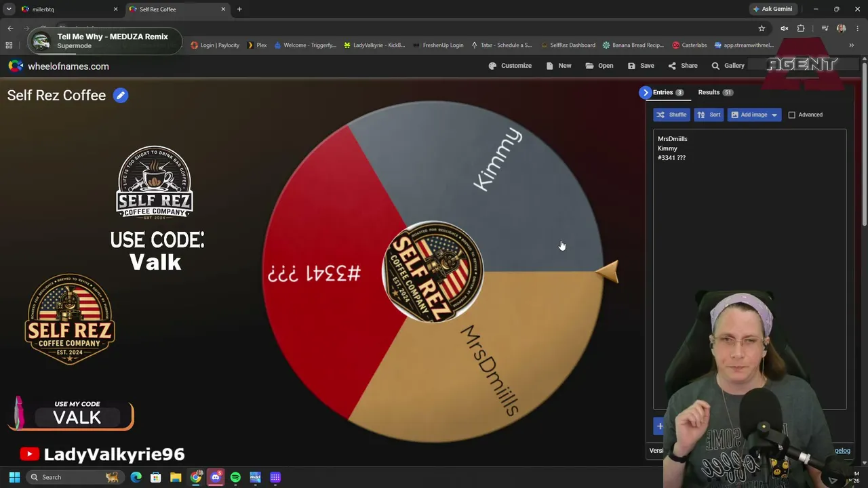Click the taskbar Search box
This screenshot has height=488, width=868.
(75, 477)
